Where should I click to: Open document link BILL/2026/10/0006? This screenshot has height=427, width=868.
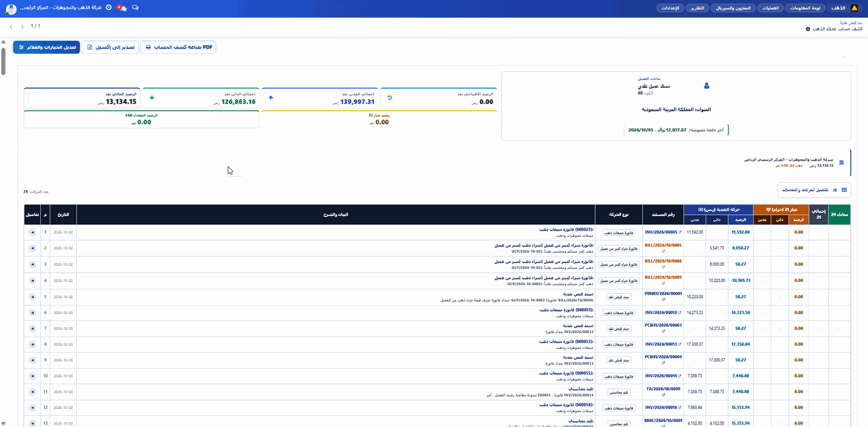coord(663,261)
